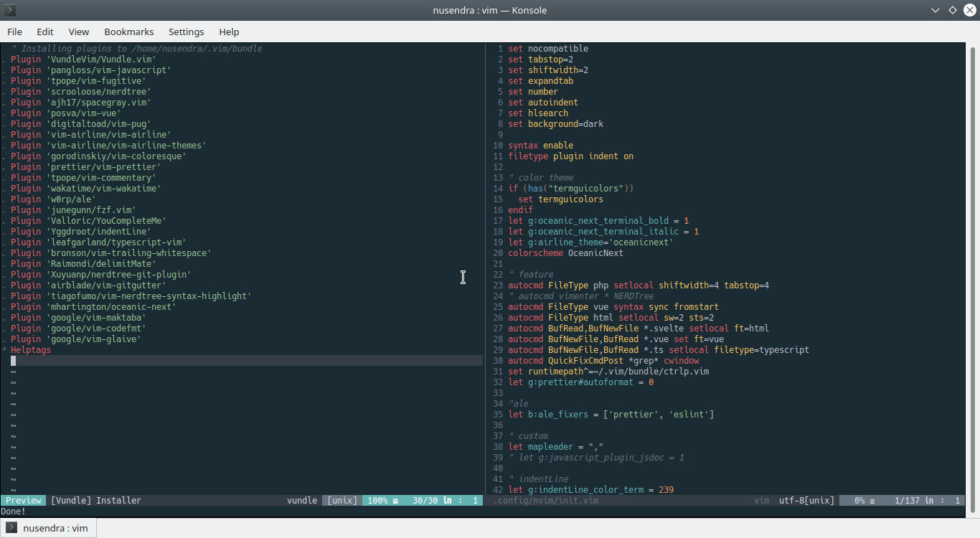Click the 'set tabstop=2' line
Image resolution: width=980 pixels, height=538 pixels.
pyautogui.click(x=541, y=60)
